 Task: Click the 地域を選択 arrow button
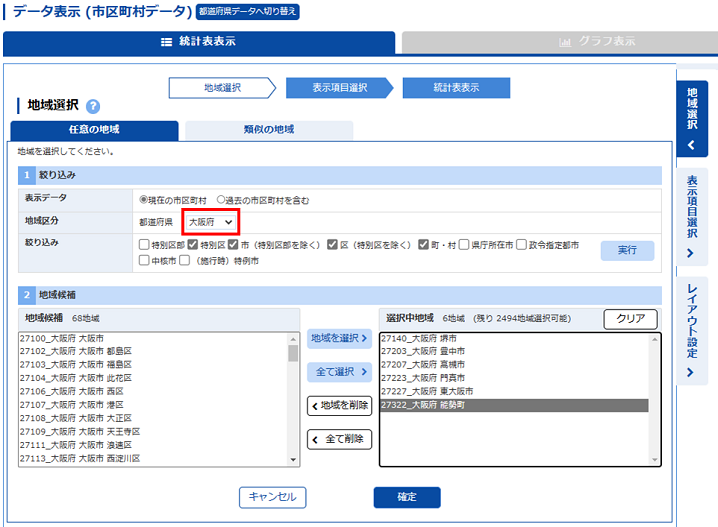(x=339, y=338)
